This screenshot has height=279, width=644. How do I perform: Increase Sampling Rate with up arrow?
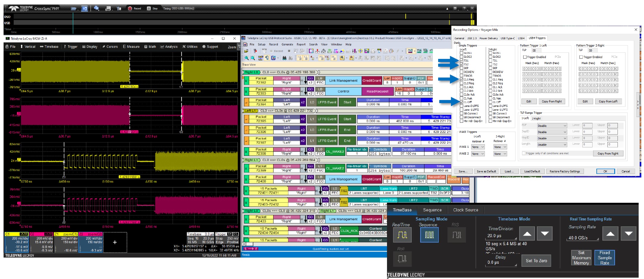610,233
